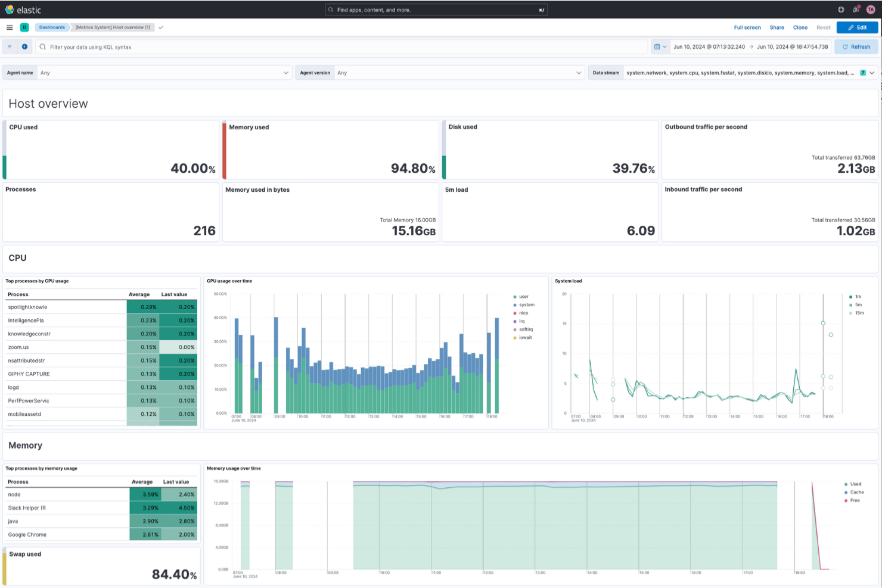Open the main navigation hamburger menu
882x588 pixels.
(10, 27)
